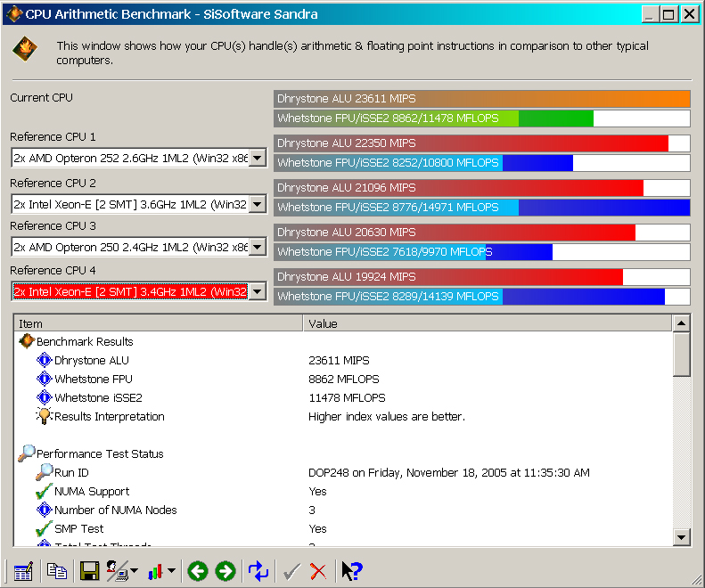
Task: Click the Dhrystone ALU 20630 MIPS bar
Action: point(482,232)
